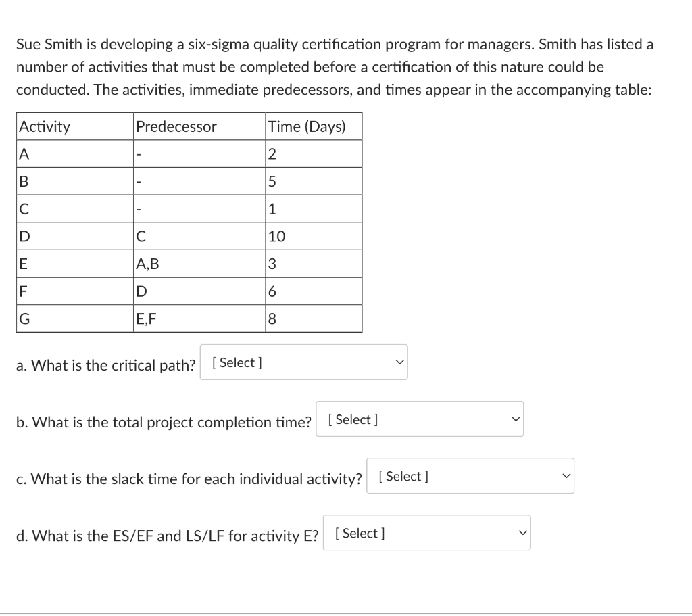Screen dimensions: 692x616
Task: Click the cell showing predecessor E,F
Action: (146, 318)
